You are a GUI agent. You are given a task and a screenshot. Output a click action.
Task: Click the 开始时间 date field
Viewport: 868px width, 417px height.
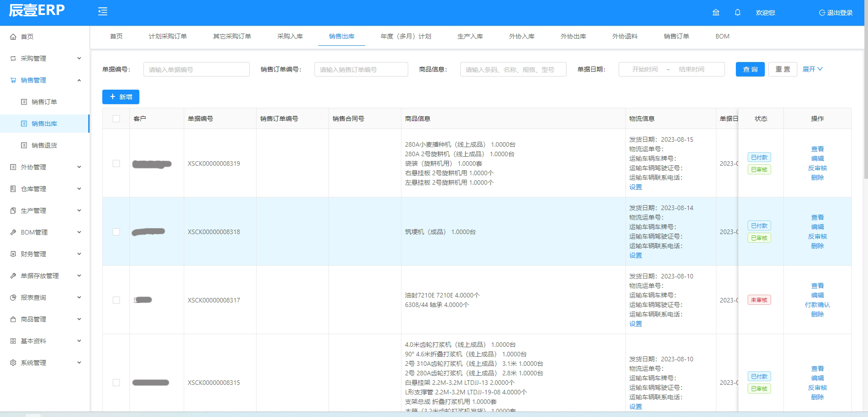pos(645,69)
